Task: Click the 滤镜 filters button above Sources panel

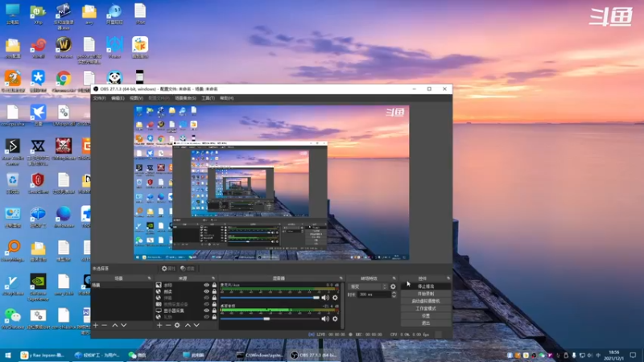Action: [188, 269]
